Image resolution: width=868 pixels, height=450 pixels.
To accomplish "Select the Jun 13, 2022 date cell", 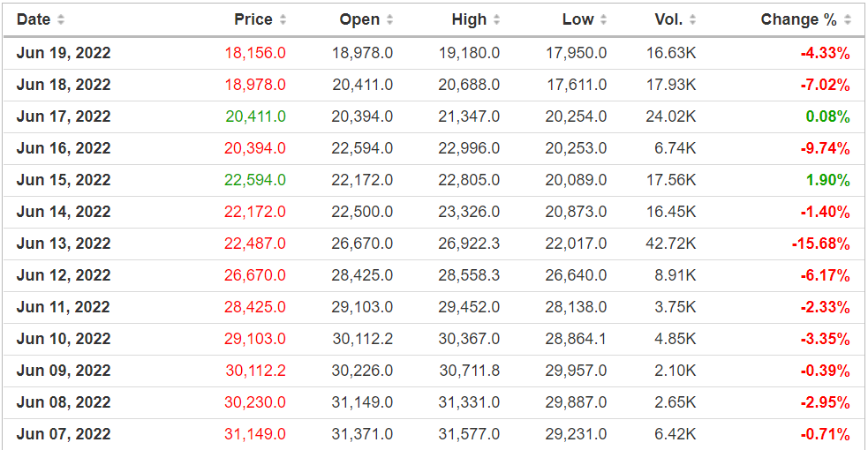I will pyautogui.click(x=64, y=244).
